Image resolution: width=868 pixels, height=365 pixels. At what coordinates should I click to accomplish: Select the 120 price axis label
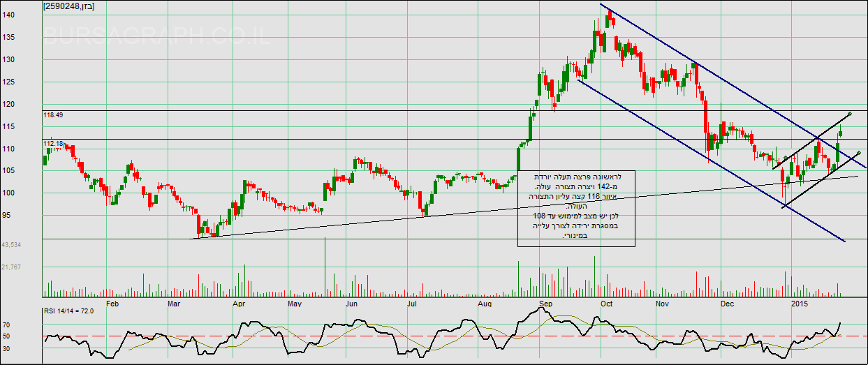point(9,104)
